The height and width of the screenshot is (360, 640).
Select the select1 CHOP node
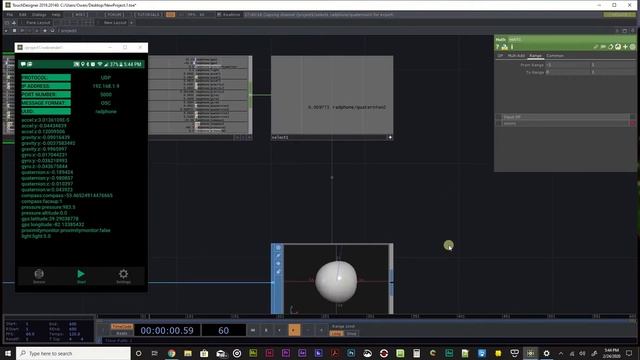[x=332, y=98]
